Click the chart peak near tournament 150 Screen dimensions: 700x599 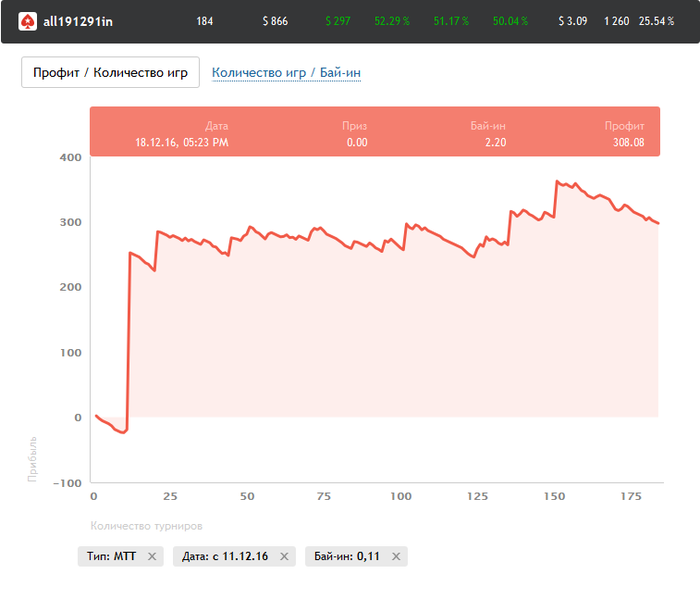pyautogui.click(x=557, y=182)
